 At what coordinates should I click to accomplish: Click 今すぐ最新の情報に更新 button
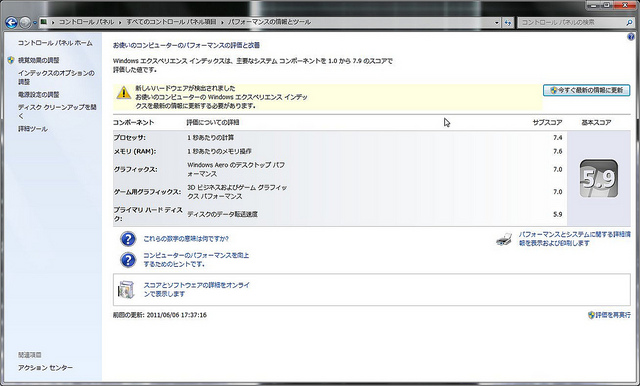[x=586, y=90]
